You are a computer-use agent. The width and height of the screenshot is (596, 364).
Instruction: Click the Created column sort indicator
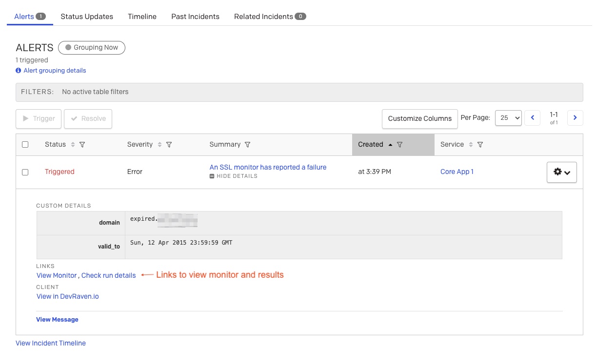click(x=391, y=144)
